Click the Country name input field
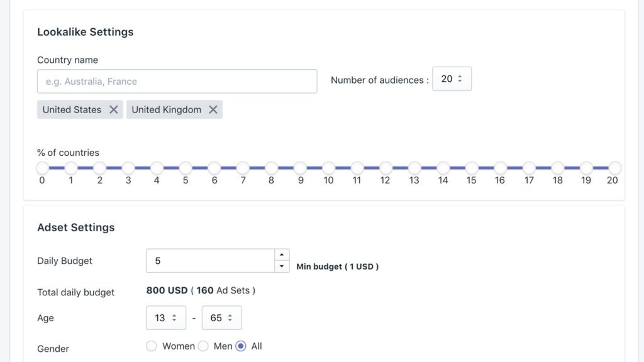This screenshot has width=644, height=362. [177, 81]
